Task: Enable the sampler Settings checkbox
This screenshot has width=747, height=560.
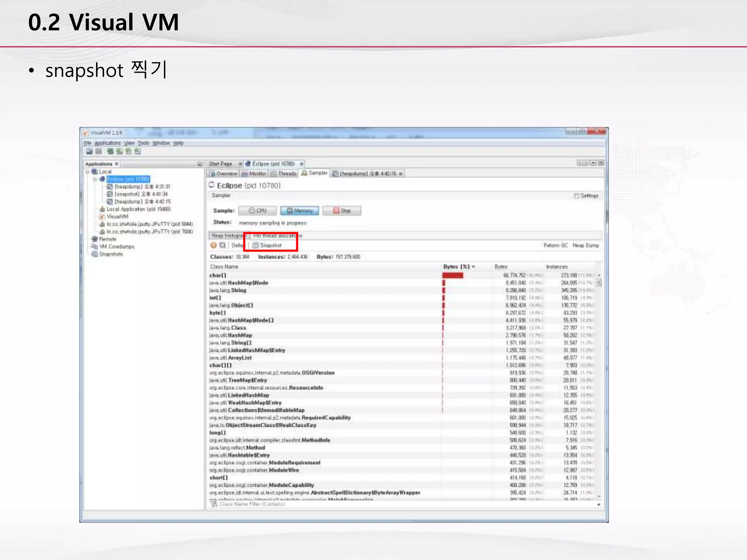Action: tap(576, 196)
